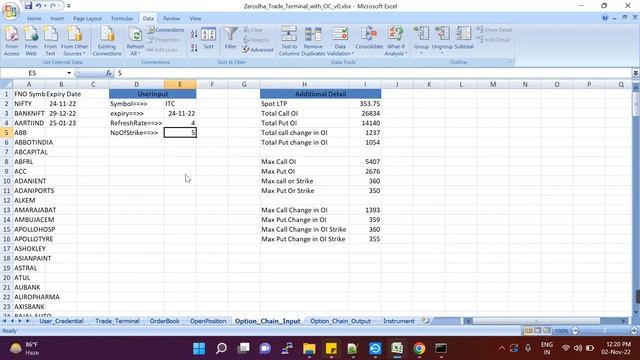Click Insert Function fx icon
The width and height of the screenshot is (640, 360).
(109, 73)
